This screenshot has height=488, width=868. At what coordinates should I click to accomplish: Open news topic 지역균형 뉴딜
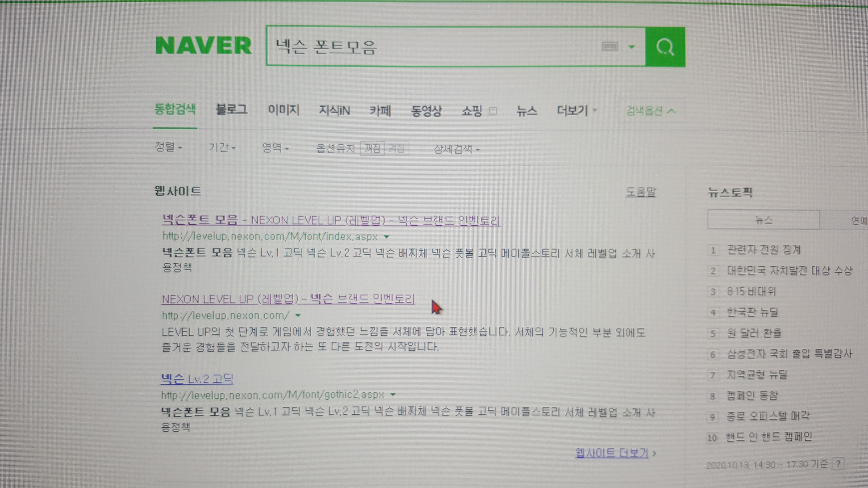[757, 375]
